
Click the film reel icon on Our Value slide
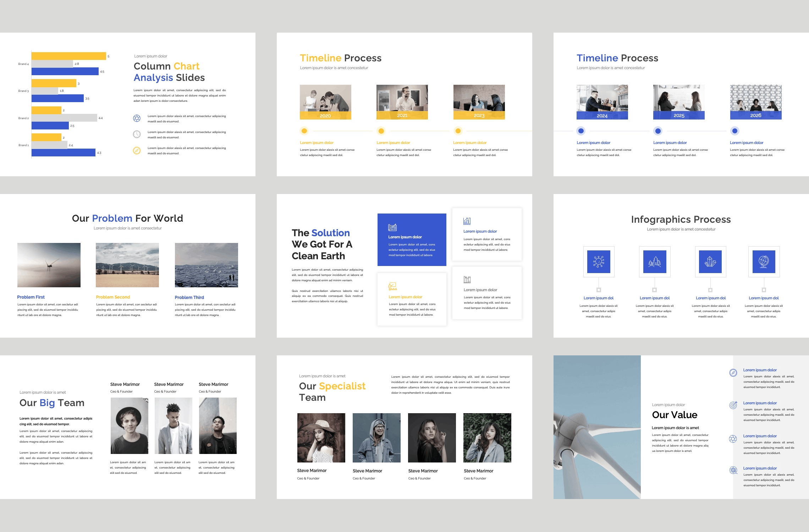[x=733, y=470]
